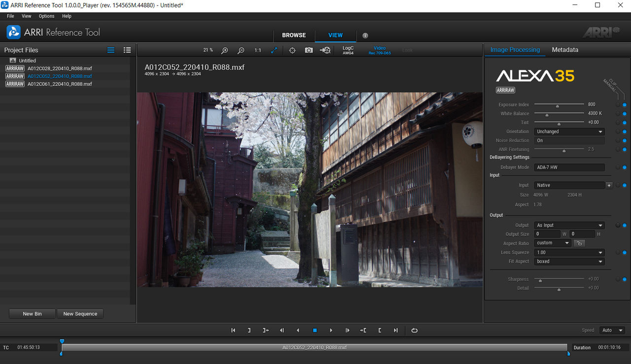Open the Output 'As Input' dropdown
The height and width of the screenshot is (364, 631).
(569, 225)
